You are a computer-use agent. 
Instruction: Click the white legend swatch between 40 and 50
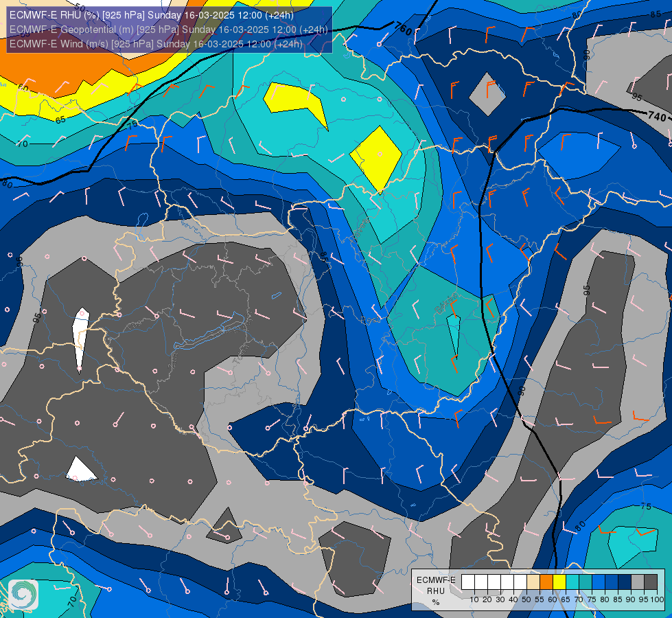[520, 582]
